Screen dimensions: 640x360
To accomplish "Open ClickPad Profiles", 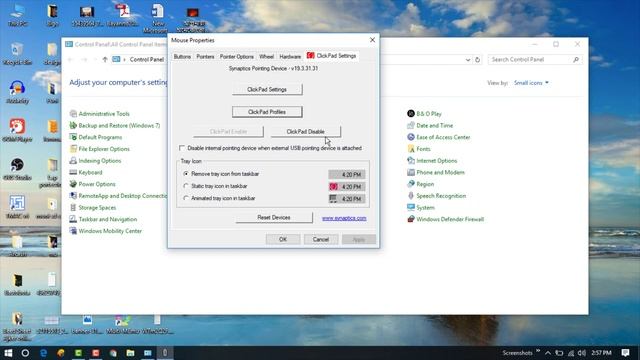I will (267, 112).
